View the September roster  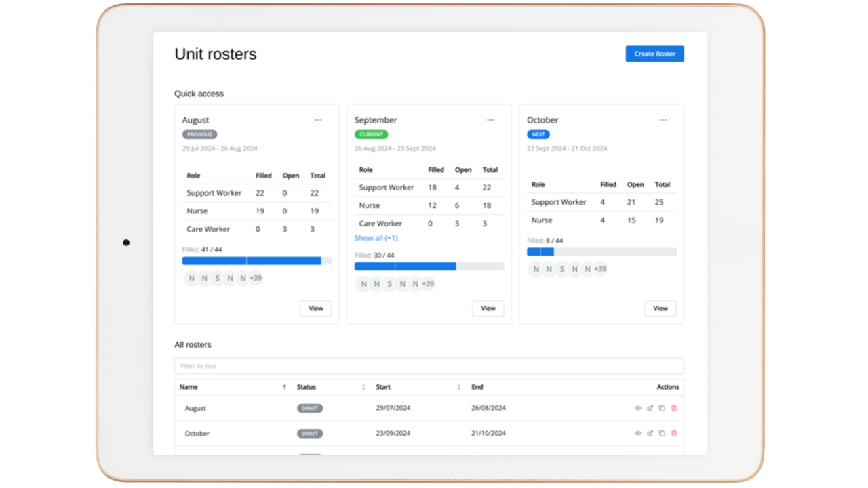(488, 308)
